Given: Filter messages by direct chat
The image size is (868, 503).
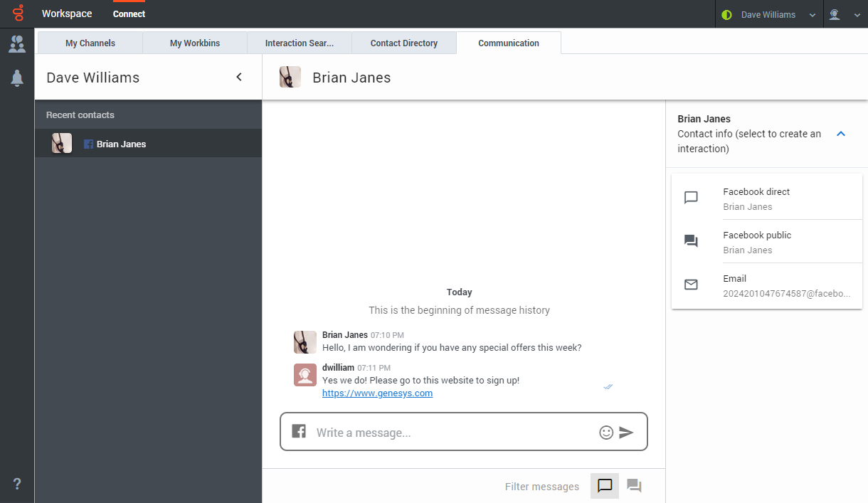Looking at the screenshot, I should (605, 486).
